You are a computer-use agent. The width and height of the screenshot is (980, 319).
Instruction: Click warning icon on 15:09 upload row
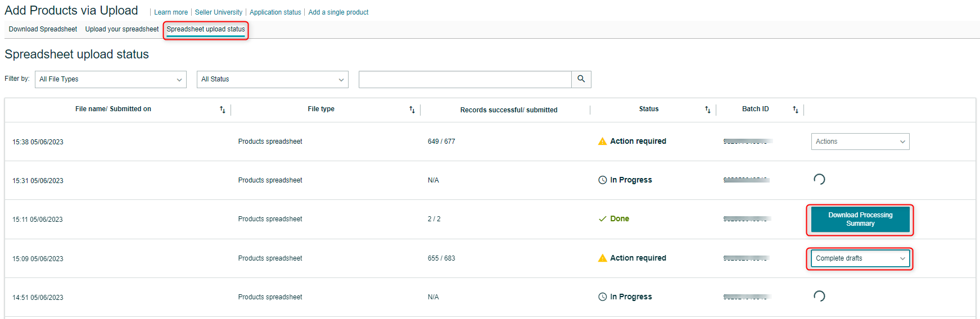(602, 258)
